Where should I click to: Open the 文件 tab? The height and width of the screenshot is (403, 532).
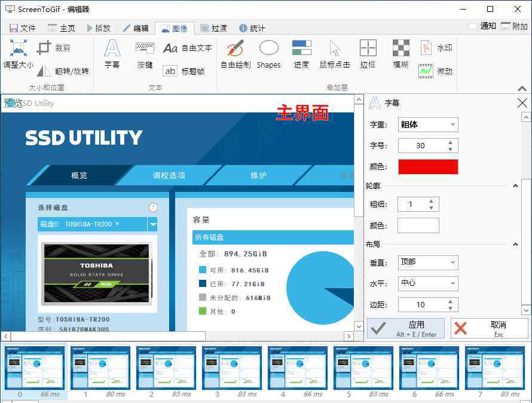[23, 28]
